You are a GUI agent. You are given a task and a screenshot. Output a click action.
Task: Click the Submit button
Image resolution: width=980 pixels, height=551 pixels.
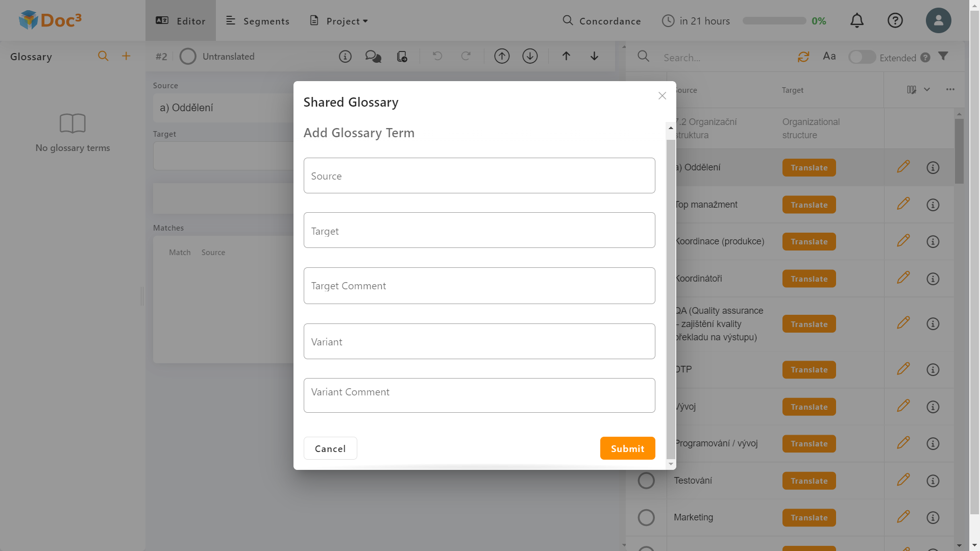[x=627, y=448]
